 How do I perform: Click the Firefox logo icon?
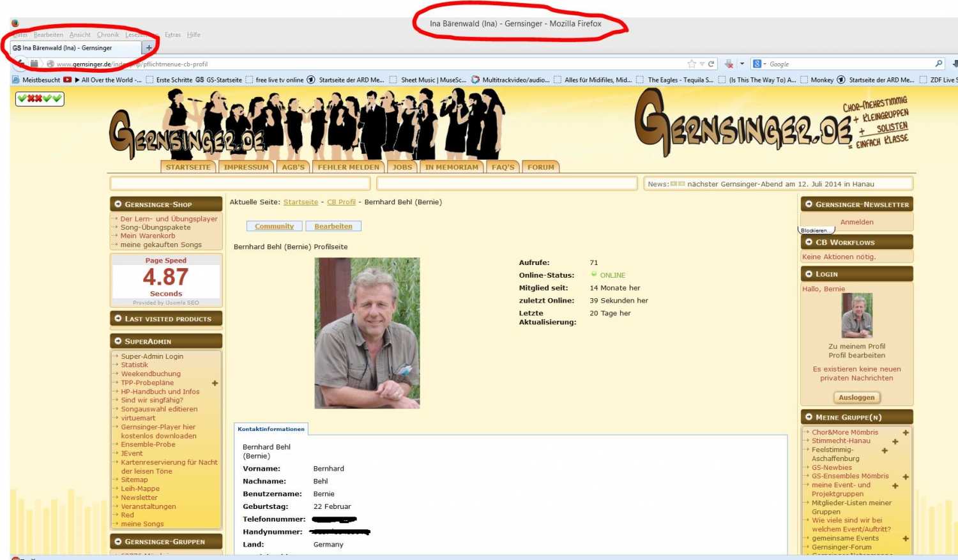point(15,24)
